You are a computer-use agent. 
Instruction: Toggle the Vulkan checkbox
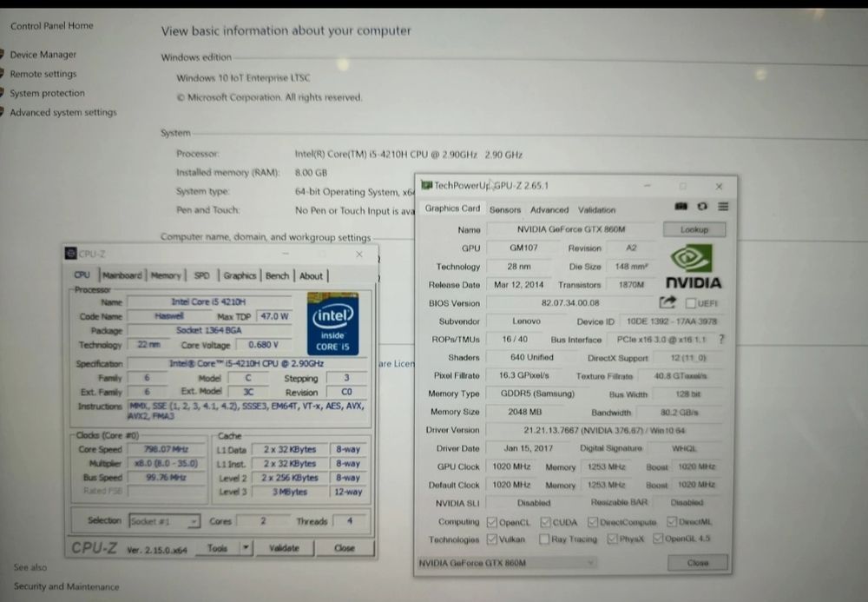click(491, 539)
